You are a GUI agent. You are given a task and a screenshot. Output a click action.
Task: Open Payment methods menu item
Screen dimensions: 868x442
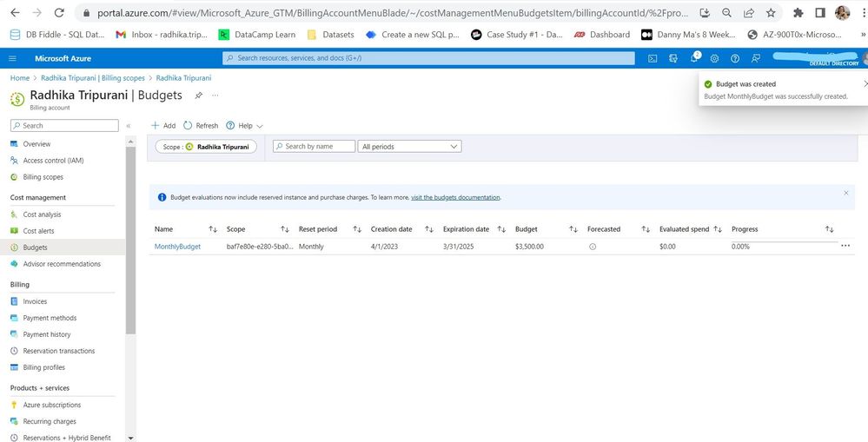(50, 318)
